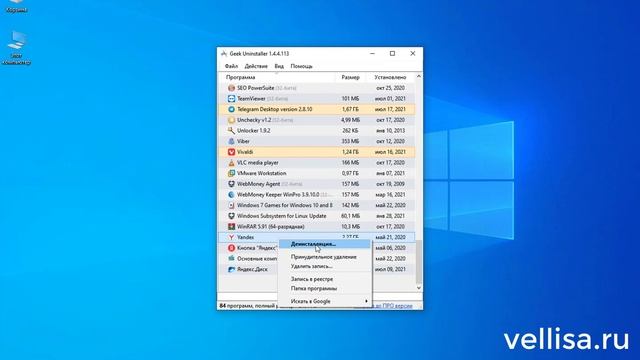Select the "VLC media player" row text
640x360 pixels.
pos(258,162)
